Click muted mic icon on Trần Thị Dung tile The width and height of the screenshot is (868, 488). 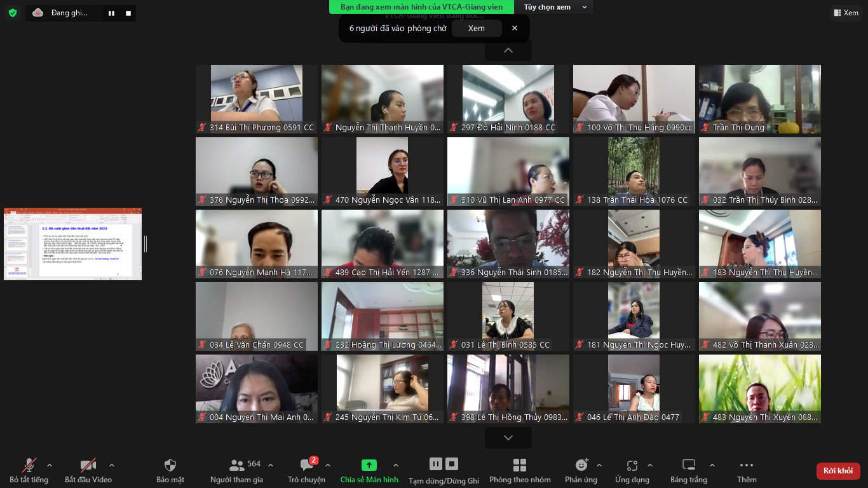tap(706, 128)
